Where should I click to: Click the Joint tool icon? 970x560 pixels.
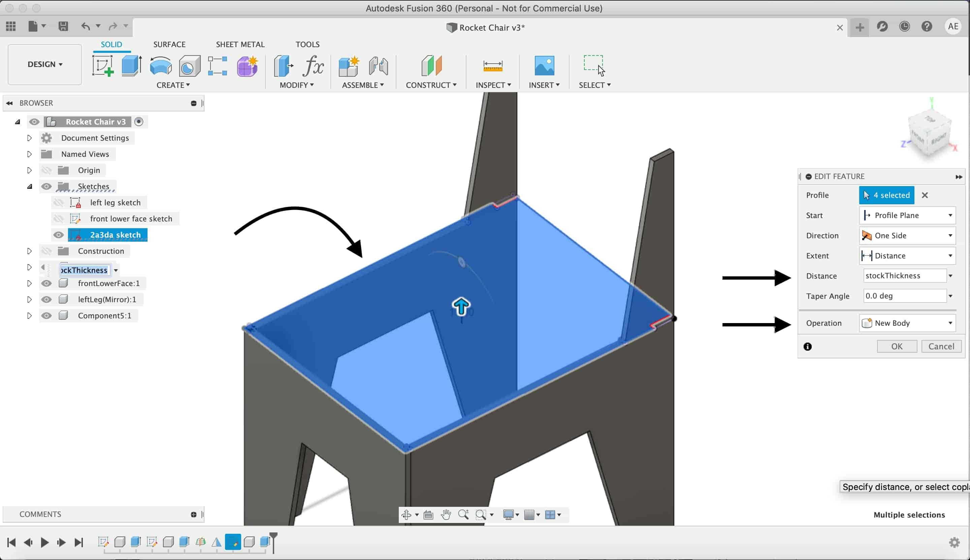[378, 66]
